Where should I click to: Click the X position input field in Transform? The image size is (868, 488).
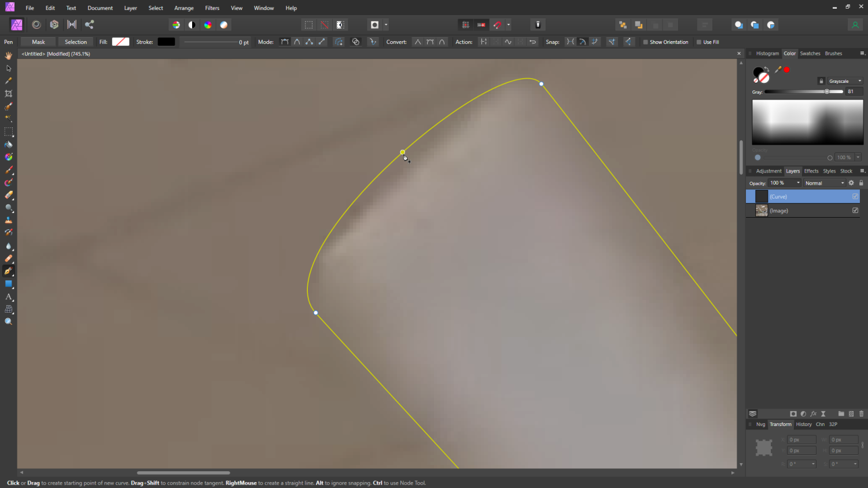tap(801, 439)
